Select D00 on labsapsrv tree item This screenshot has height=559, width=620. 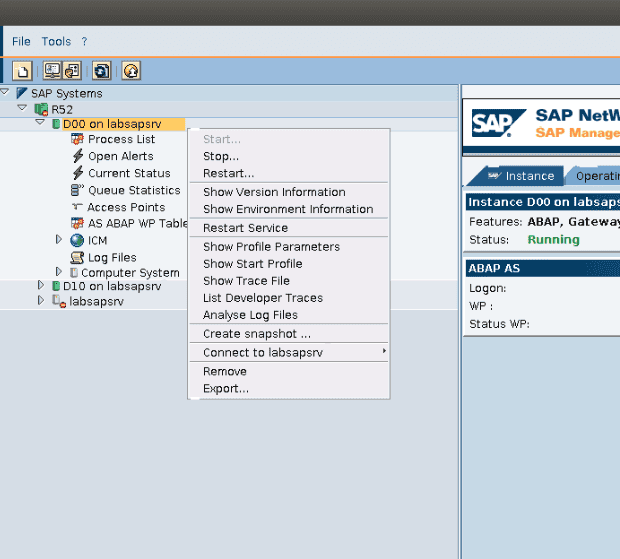112,124
